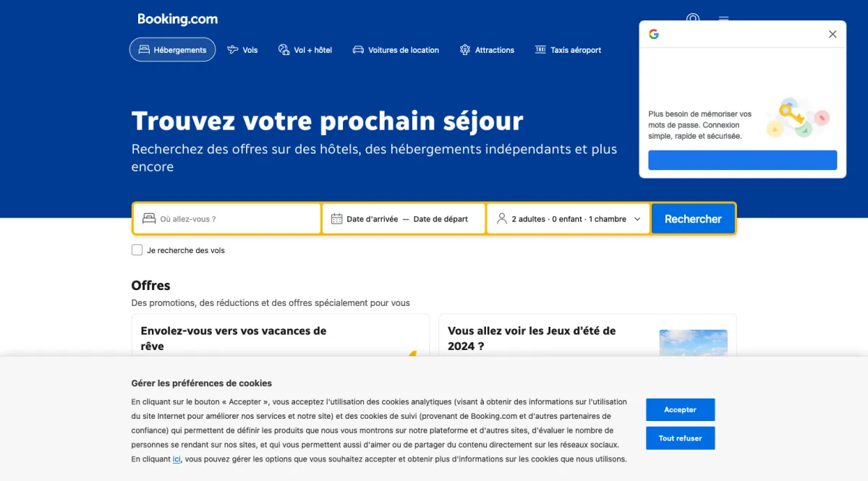This screenshot has width=868, height=481.
Task: Click the Vol + hôtel package icon
Action: coord(284,50)
